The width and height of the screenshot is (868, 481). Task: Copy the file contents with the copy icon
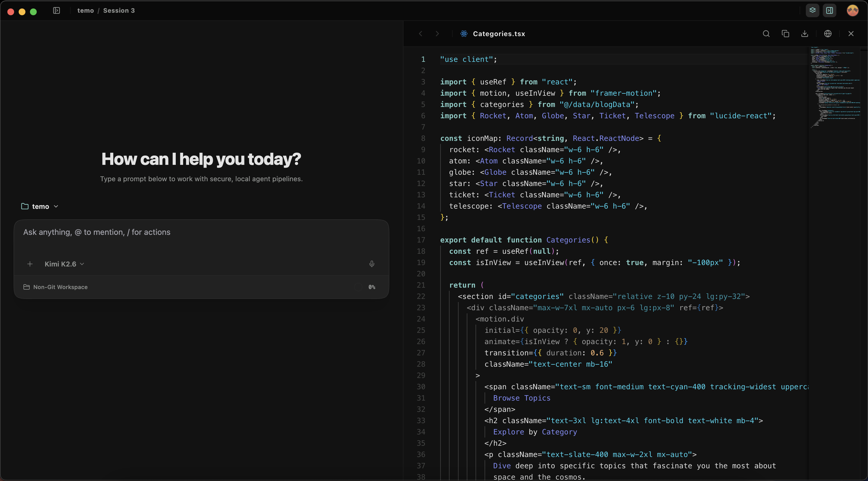click(x=785, y=34)
